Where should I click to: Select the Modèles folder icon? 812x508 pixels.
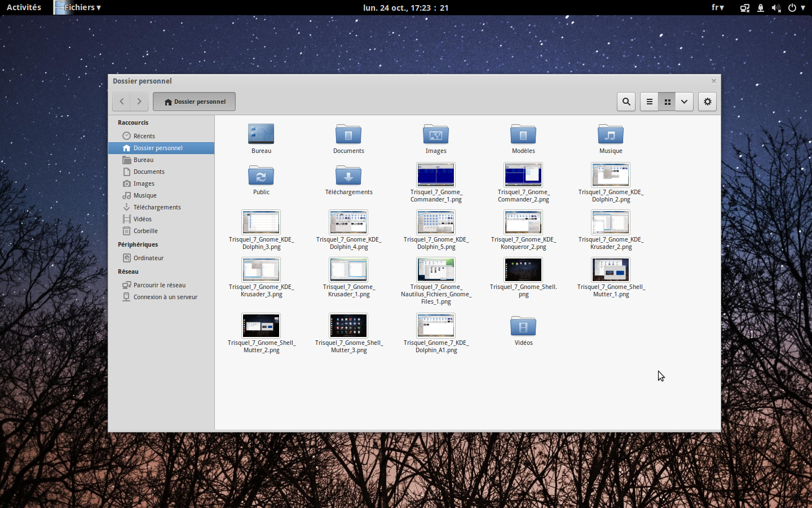point(523,134)
